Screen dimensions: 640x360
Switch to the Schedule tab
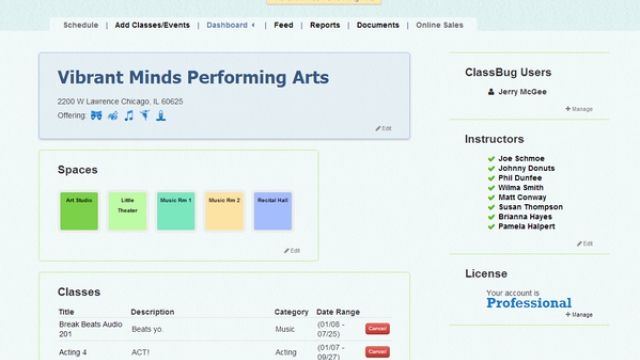81,25
